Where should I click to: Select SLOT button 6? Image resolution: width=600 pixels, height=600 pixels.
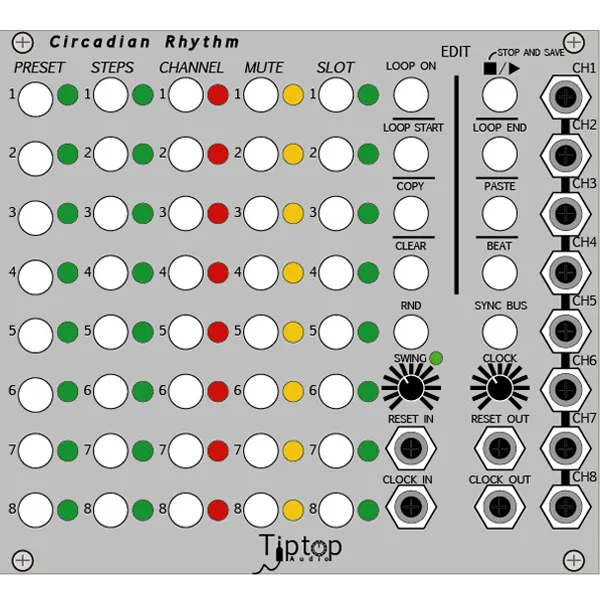(x=336, y=391)
